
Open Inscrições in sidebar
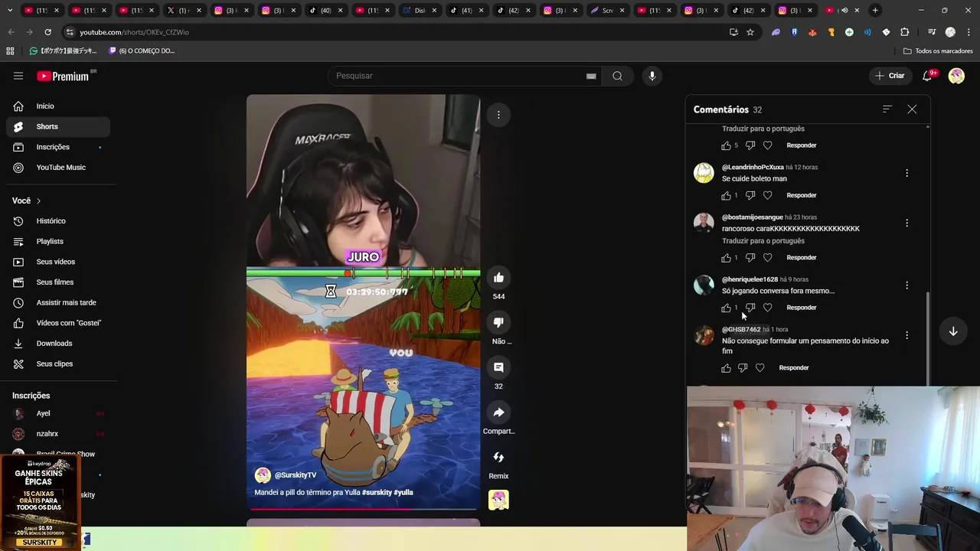[58, 147]
